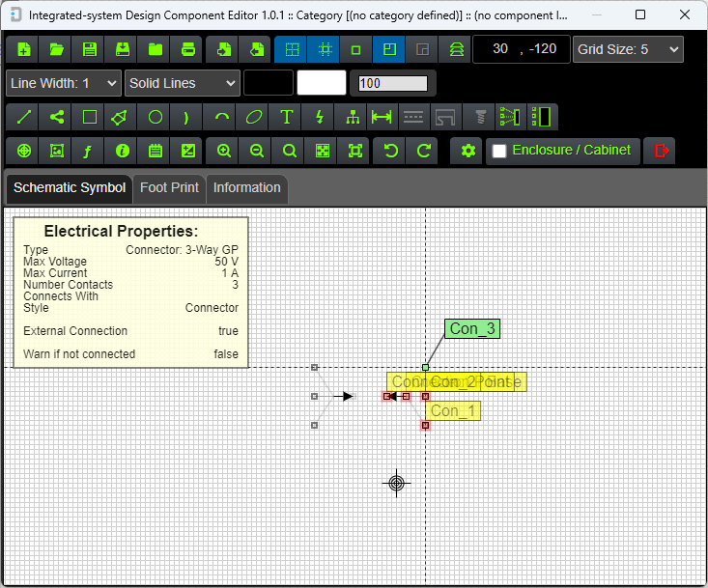Select the circle drawing tool

click(x=156, y=117)
